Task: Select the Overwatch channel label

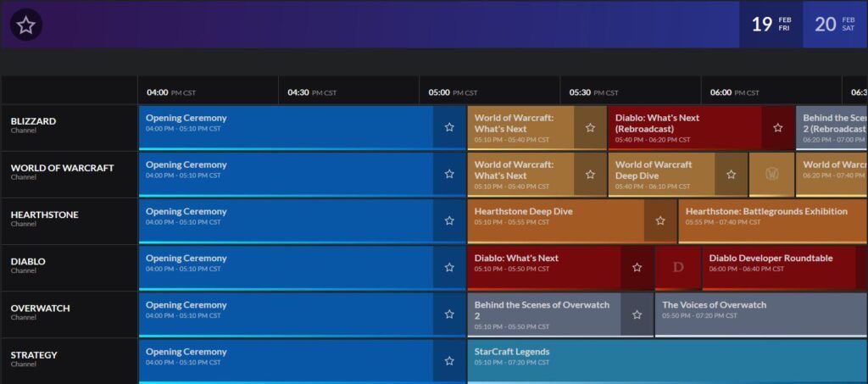Action: pyautogui.click(x=70, y=314)
